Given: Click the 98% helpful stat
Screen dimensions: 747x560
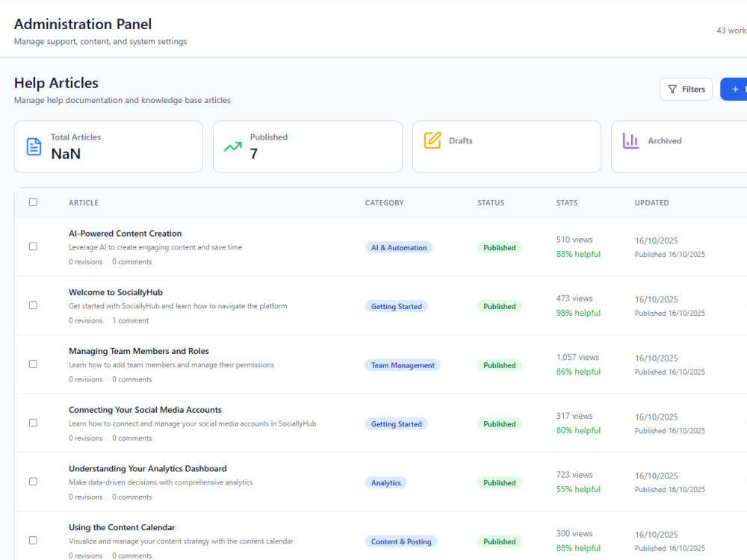Looking at the screenshot, I should 578,313.
